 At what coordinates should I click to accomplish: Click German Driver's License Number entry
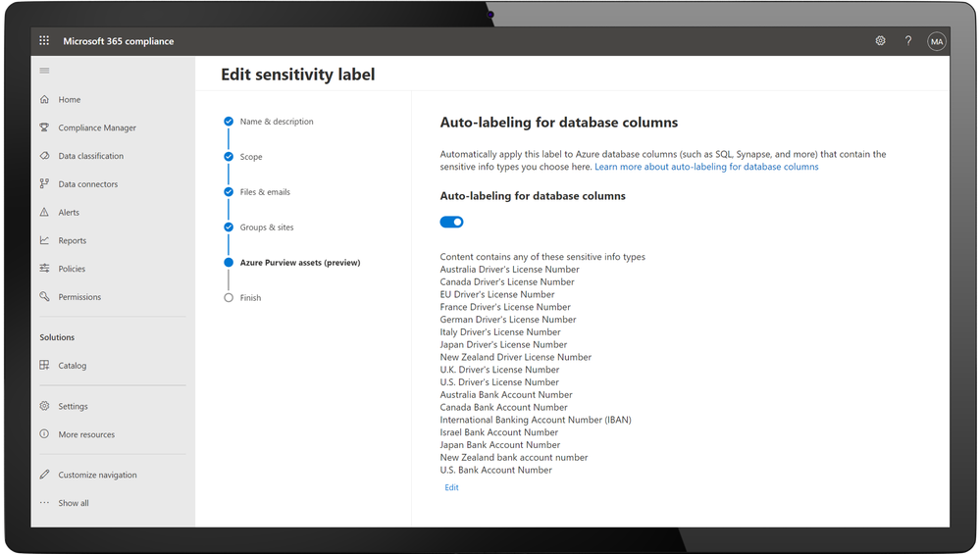[x=508, y=319]
